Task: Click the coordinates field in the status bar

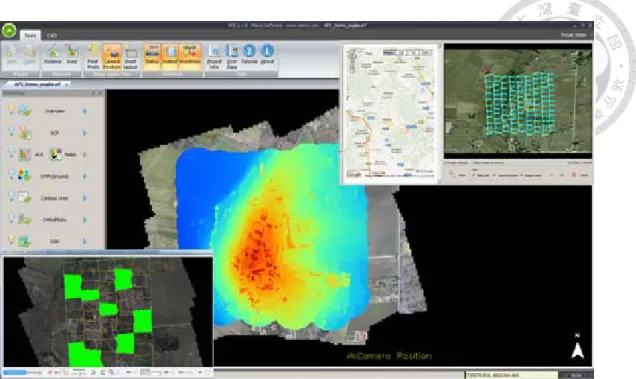Action: pyautogui.click(x=511, y=375)
